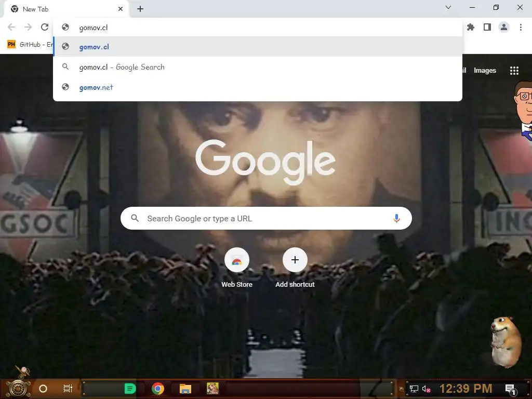Start voice search with the microphone
Image resolution: width=532 pixels, height=399 pixels.
click(x=396, y=219)
